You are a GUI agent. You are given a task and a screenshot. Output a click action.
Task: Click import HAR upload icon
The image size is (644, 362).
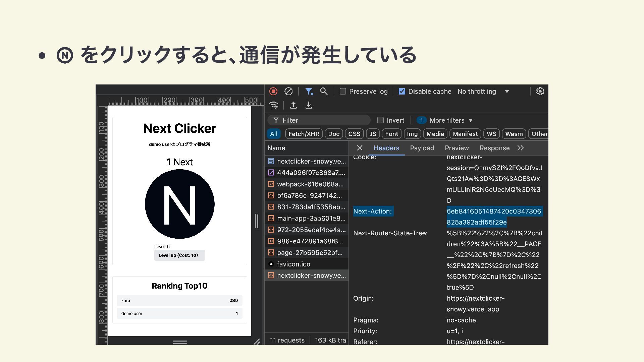(x=293, y=105)
